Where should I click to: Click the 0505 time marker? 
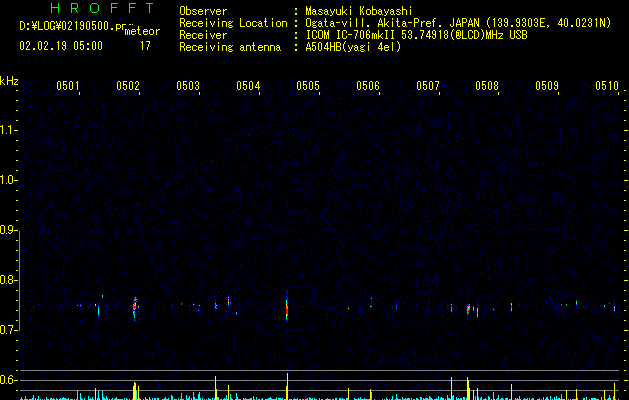click(308, 86)
